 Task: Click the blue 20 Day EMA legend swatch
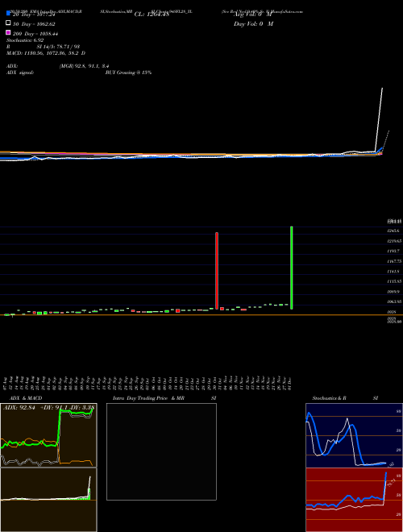pyautogui.click(x=8, y=14)
